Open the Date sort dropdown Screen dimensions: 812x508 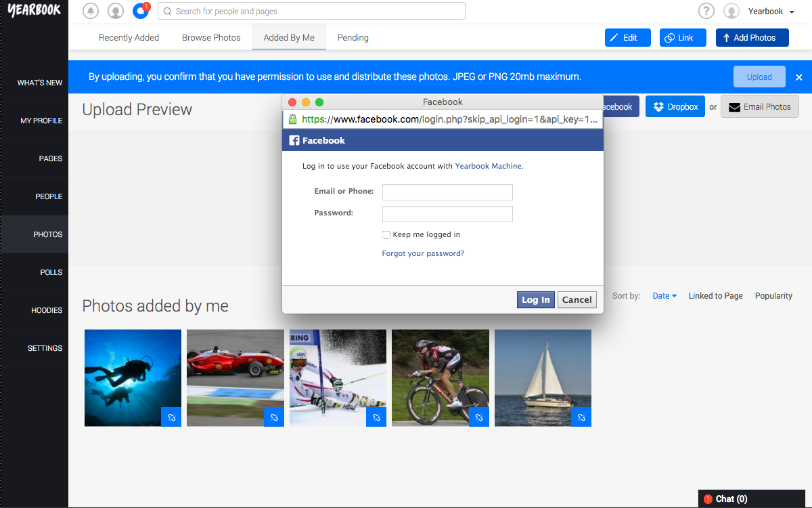(x=664, y=296)
